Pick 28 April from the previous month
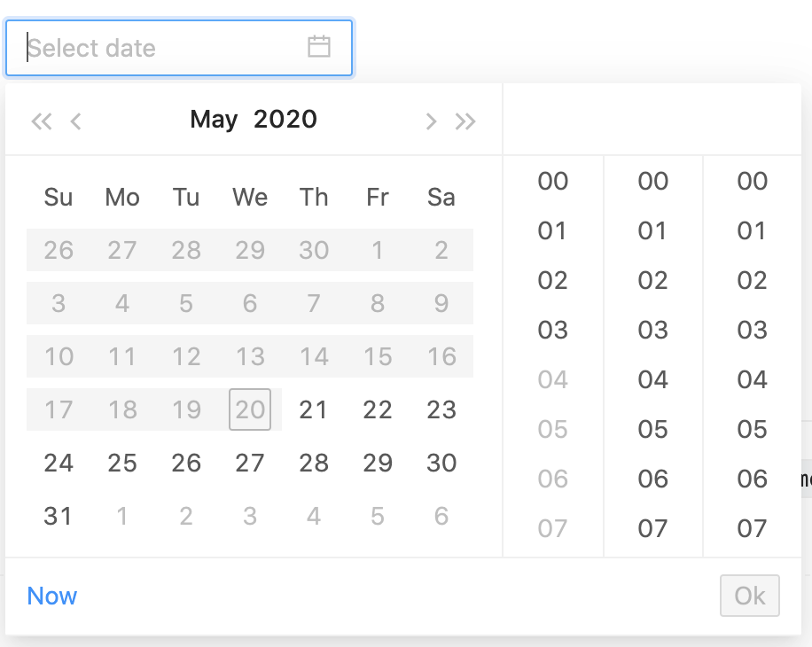Image resolution: width=812 pixels, height=647 pixels. 186,250
